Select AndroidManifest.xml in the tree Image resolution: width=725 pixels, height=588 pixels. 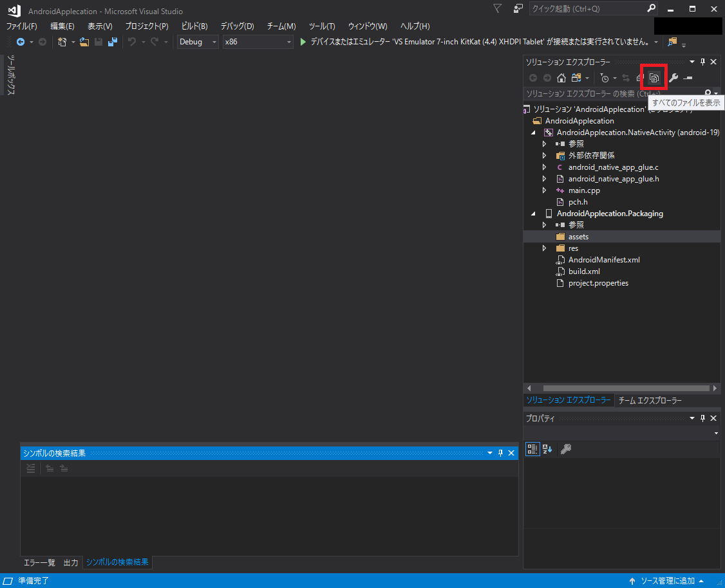pos(603,260)
